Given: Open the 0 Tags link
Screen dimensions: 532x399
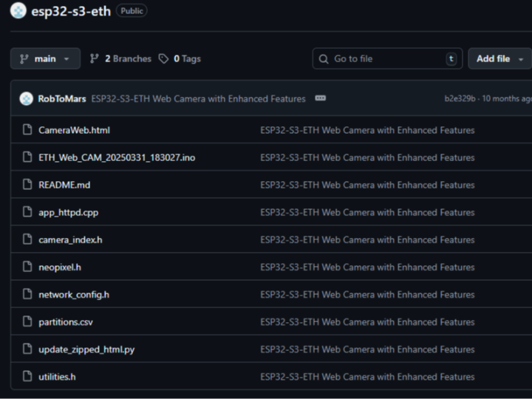Looking at the screenshot, I should click(x=187, y=59).
